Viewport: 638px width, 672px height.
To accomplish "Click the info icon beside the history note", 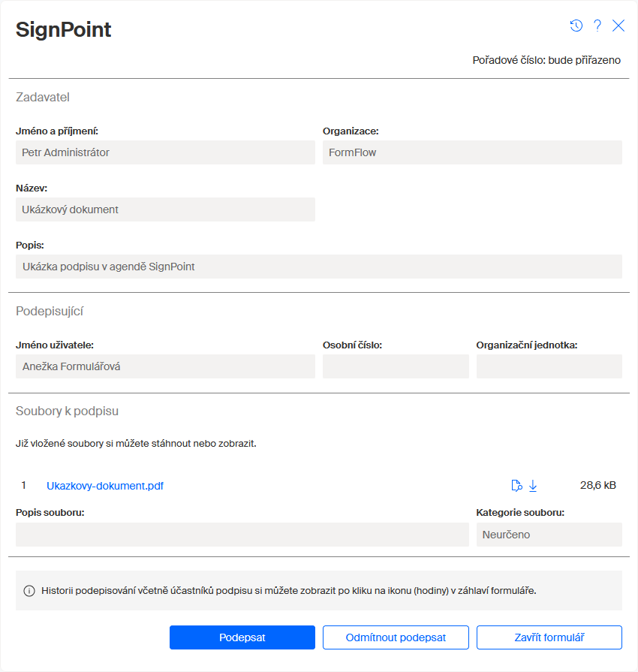I will point(29,591).
